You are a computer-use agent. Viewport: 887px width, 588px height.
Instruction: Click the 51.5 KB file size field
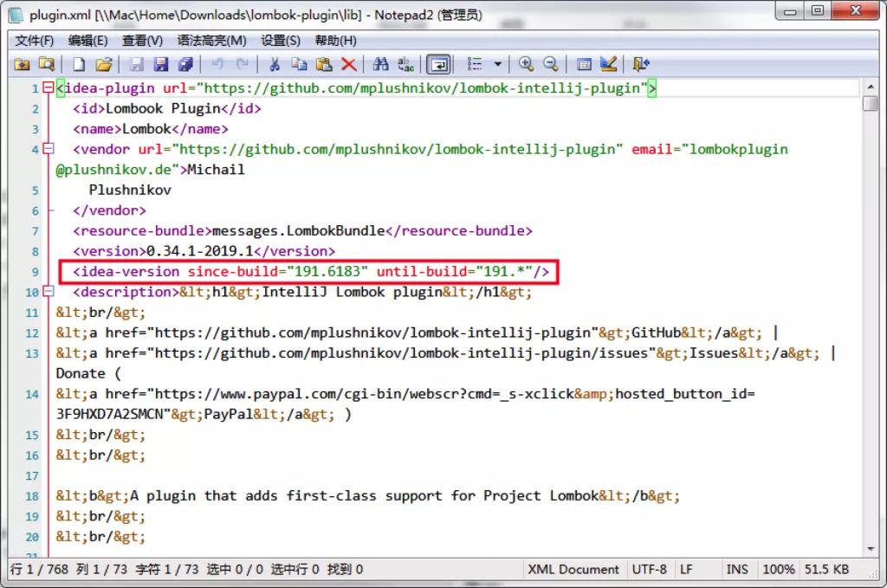(x=826, y=569)
